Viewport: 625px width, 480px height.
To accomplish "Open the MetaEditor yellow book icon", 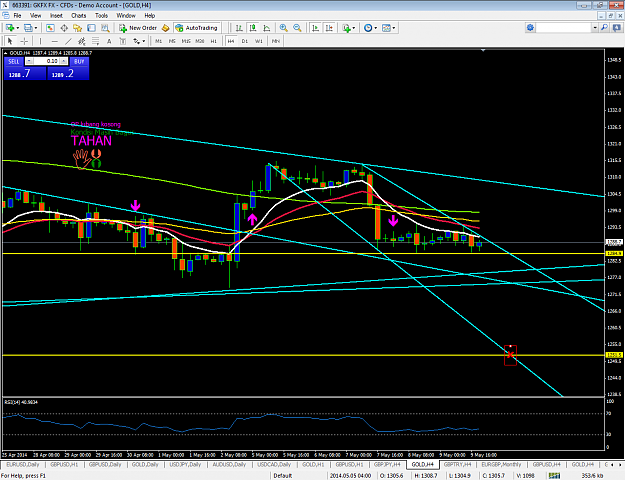I will (x=165, y=28).
